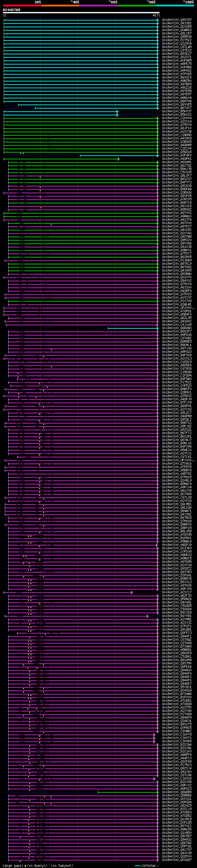The width and height of the screenshot is (197, 868).
Task: Pick the UniRef100_Q6Y0E5 hit name
Action: (176, 104)
